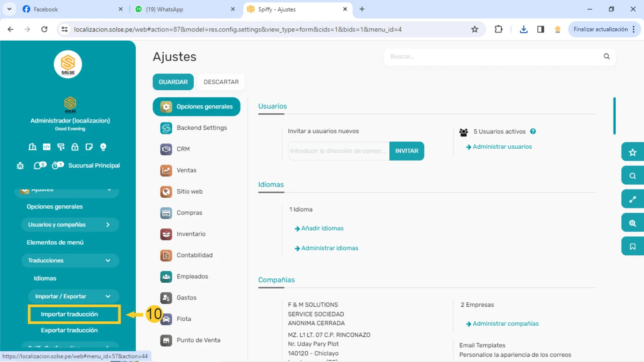The width and height of the screenshot is (644, 362).
Task: Click the bug debug icon in sidebar
Action: pyautogui.click(x=20, y=166)
